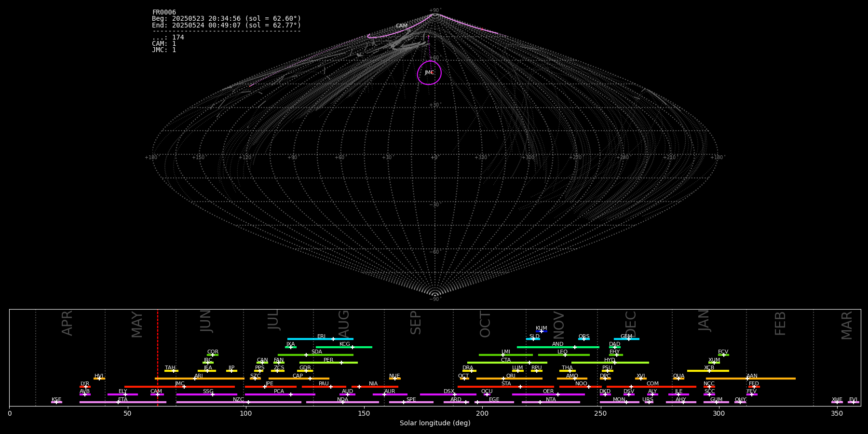
Task: Click the NOV month label
Action: coord(558,325)
